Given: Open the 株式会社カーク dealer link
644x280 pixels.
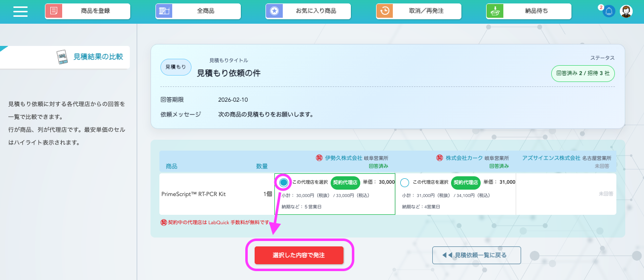Looking at the screenshot, I should point(464,158).
